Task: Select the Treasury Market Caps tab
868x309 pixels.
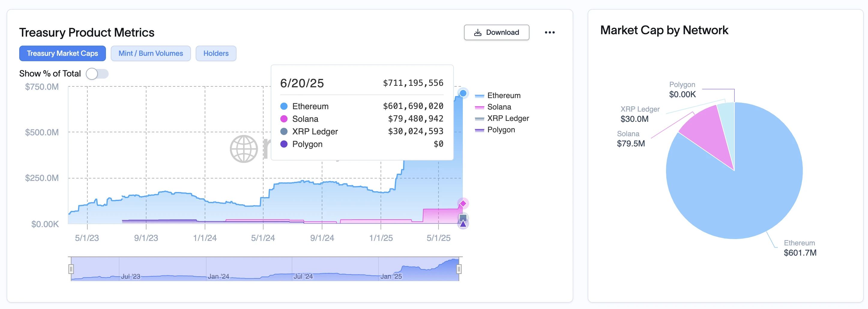Action: point(62,53)
